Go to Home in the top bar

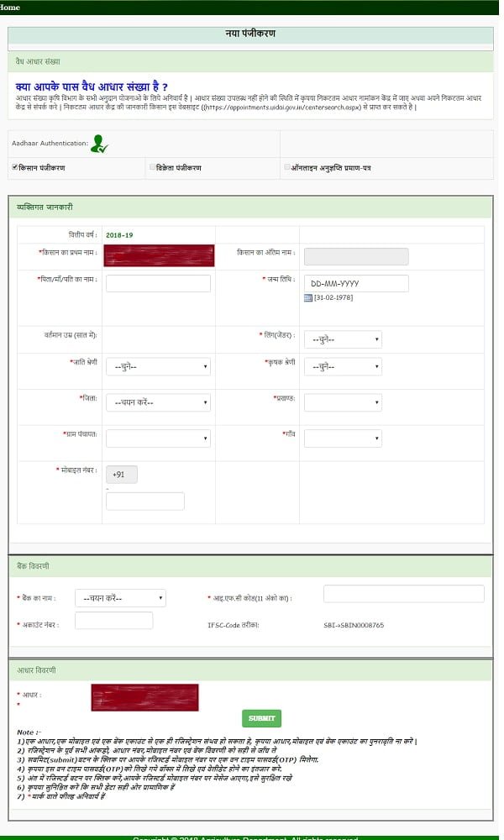pos(9,7)
